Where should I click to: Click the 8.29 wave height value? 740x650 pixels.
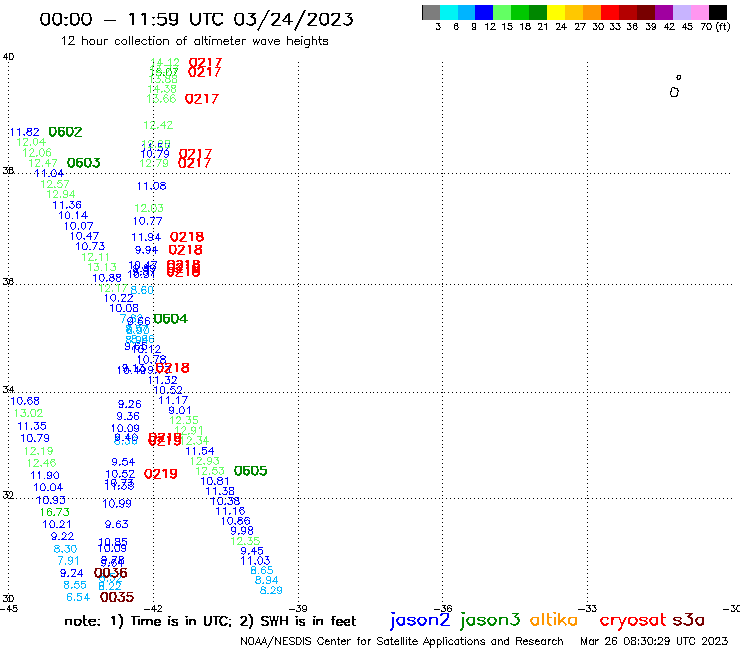(271, 590)
